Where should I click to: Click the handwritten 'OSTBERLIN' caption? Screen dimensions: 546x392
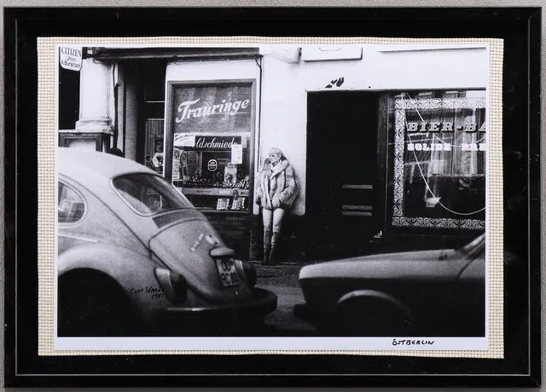point(413,343)
